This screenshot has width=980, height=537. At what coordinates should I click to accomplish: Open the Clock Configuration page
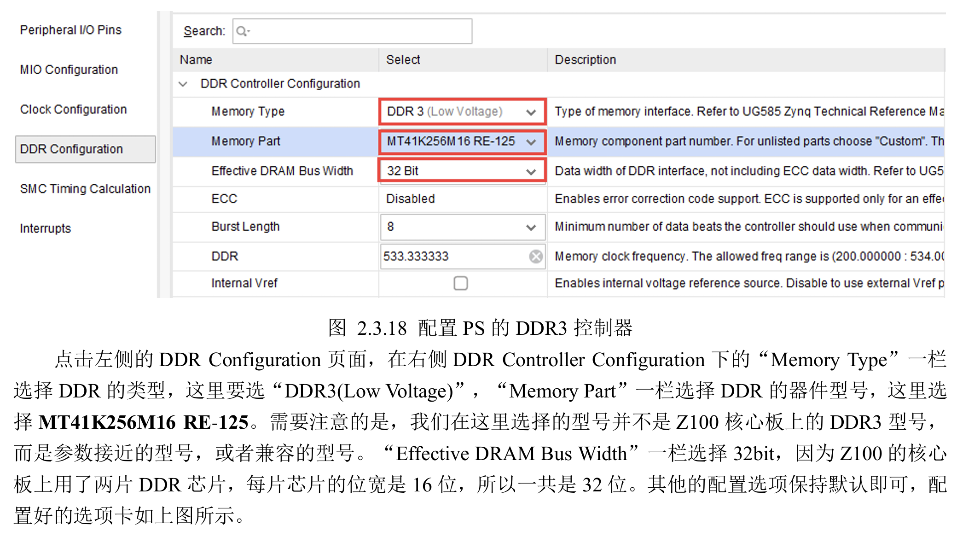pyautogui.click(x=73, y=110)
